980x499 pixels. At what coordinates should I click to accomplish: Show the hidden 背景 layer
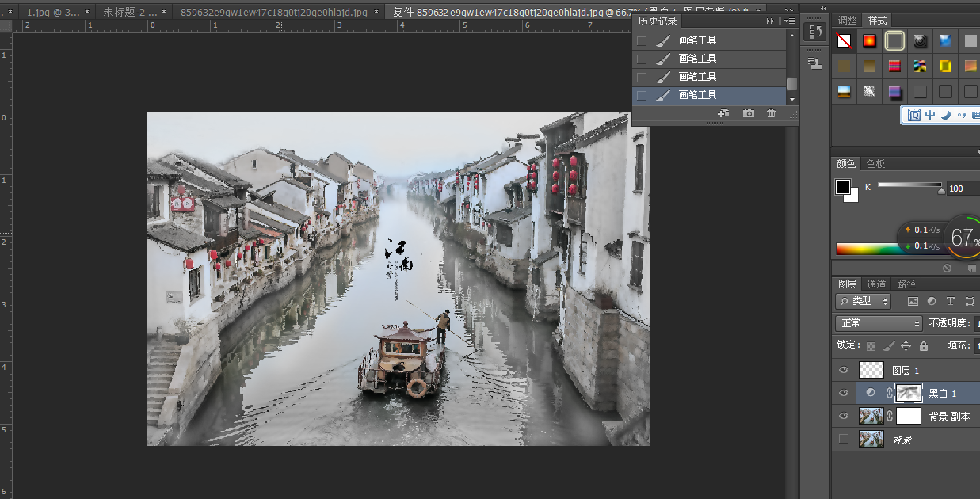[844, 439]
